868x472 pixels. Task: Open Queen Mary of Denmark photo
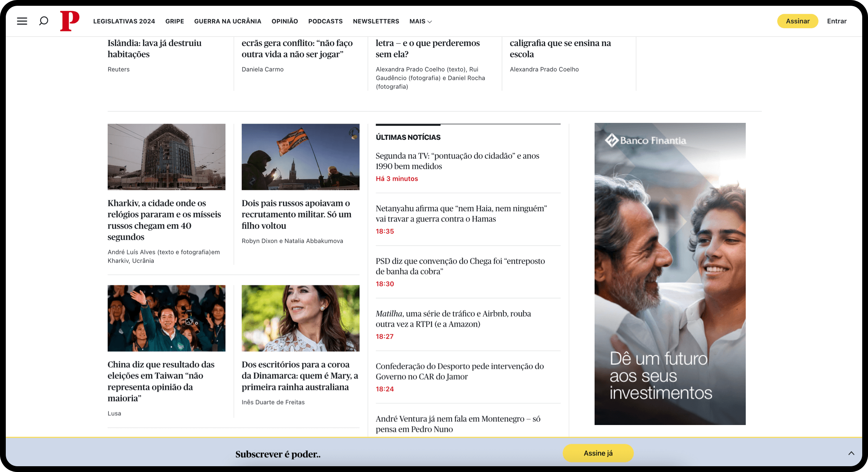(300, 318)
